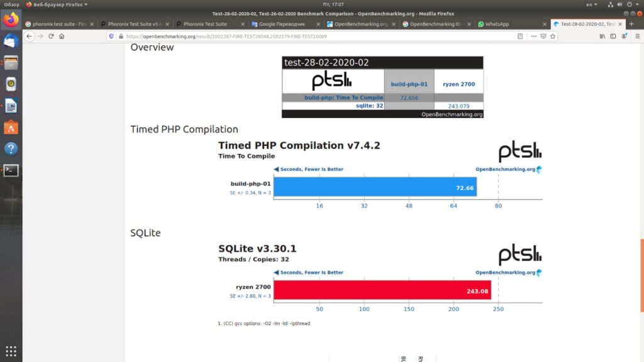644x362 pixels.
Task: Click build-php-01 column header link
Action: [409, 84]
